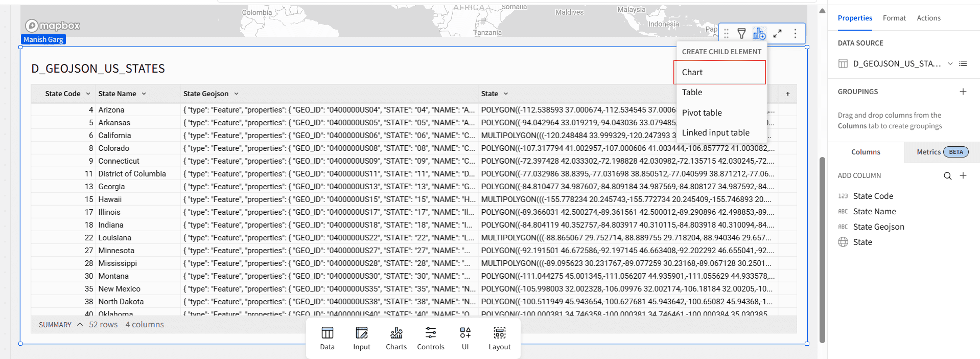Open the UI elements menu
Viewport: 980px width, 359px height.
(465, 339)
